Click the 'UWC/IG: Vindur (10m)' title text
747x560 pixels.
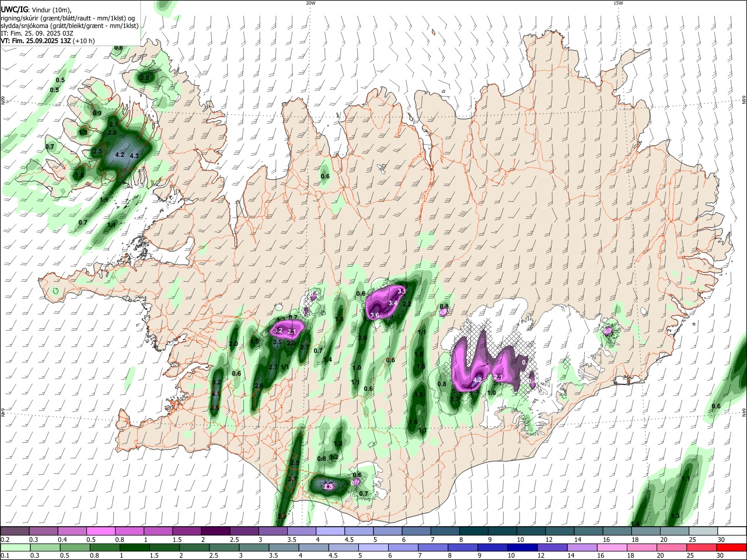tap(36, 9)
